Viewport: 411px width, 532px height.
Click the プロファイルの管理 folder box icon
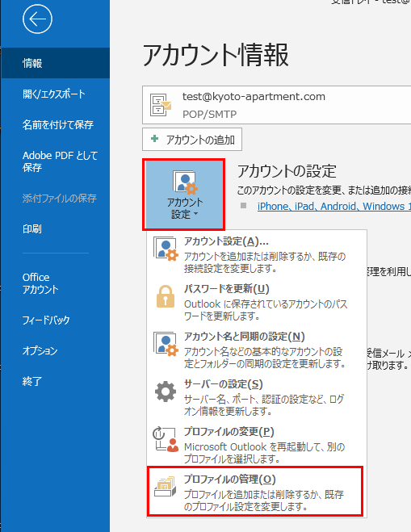[165, 487]
